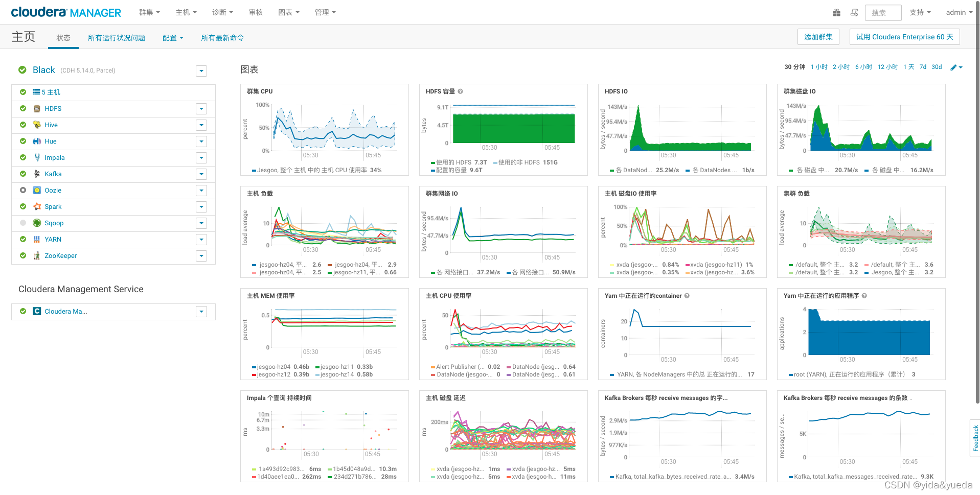This screenshot has width=980, height=495.
Task: Click the 试用 Cloudera Enterprise 60 天 button
Action: coord(905,37)
